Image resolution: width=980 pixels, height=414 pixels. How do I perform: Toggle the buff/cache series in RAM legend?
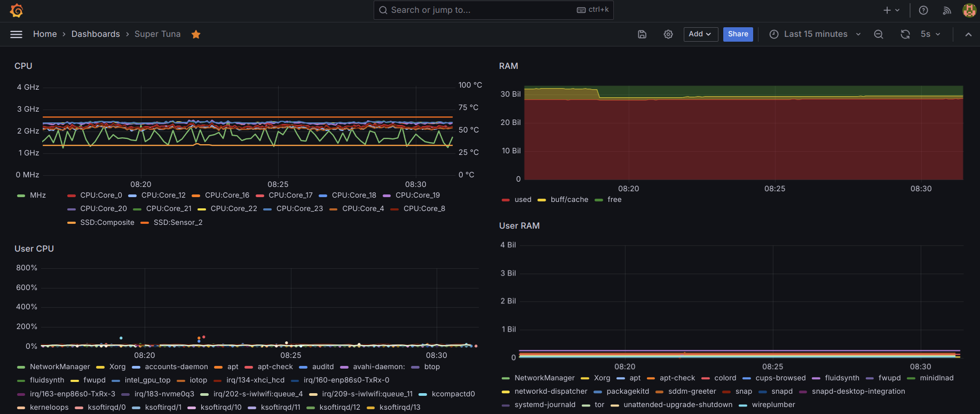click(569, 200)
